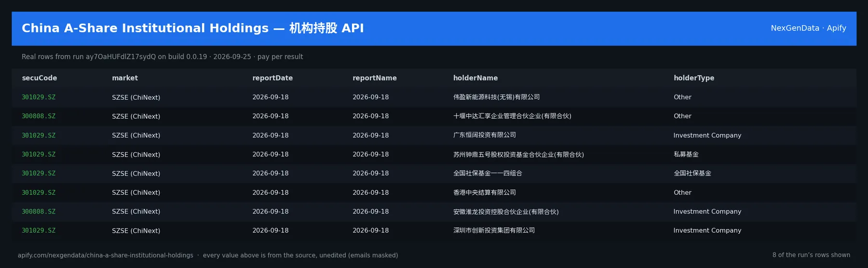The width and height of the screenshot is (868, 268).
Task: Click 'SZSE (ChiNext)' in the 苏州钟鼎五号 row
Action: coord(136,155)
